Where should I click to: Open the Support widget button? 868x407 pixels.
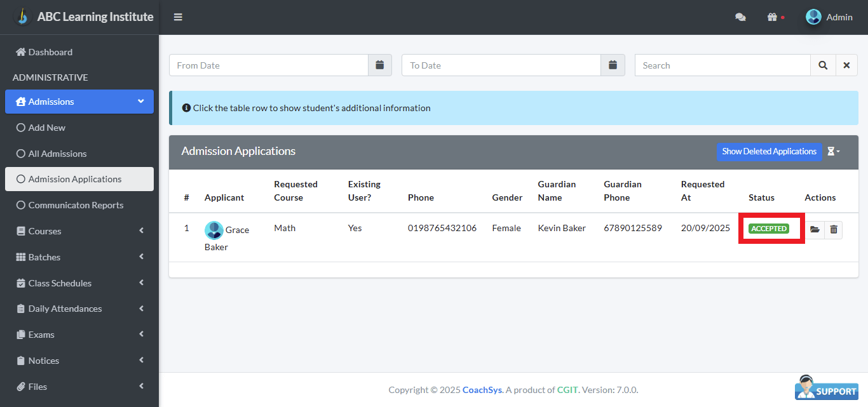point(826,388)
